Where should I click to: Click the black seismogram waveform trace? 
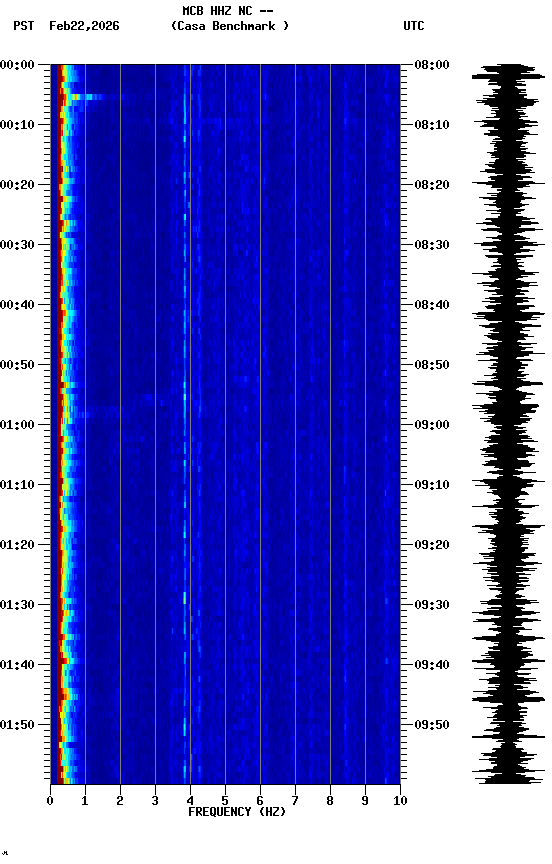[508, 424]
